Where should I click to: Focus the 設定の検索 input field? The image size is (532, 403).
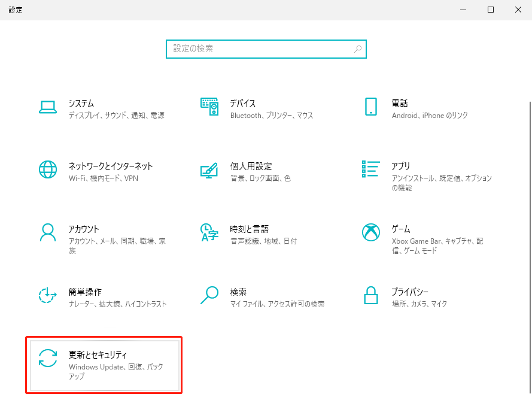click(x=266, y=49)
